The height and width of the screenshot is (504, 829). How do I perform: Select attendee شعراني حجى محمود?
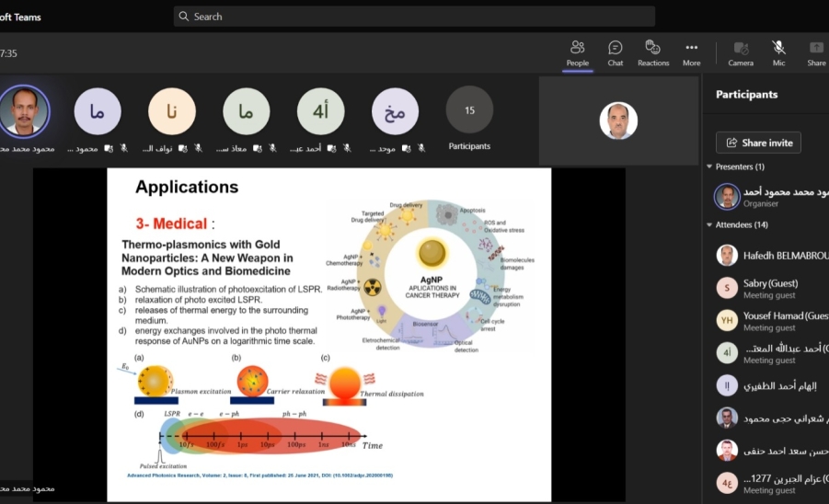point(772,418)
